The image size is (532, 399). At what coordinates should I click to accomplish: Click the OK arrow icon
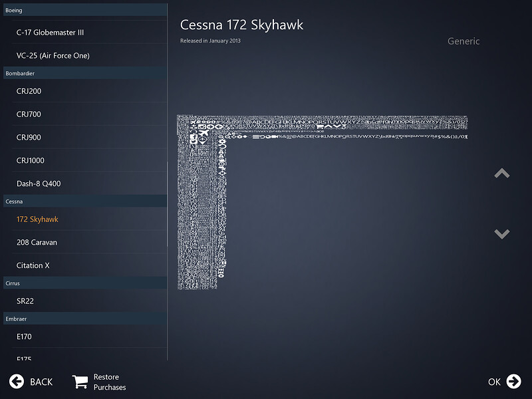click(513, 381)
